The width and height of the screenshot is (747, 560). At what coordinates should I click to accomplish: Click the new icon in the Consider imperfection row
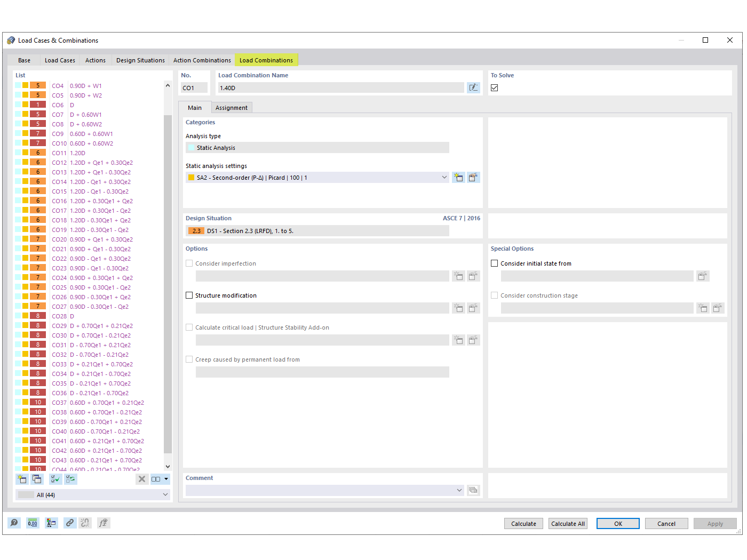point(458,276)
